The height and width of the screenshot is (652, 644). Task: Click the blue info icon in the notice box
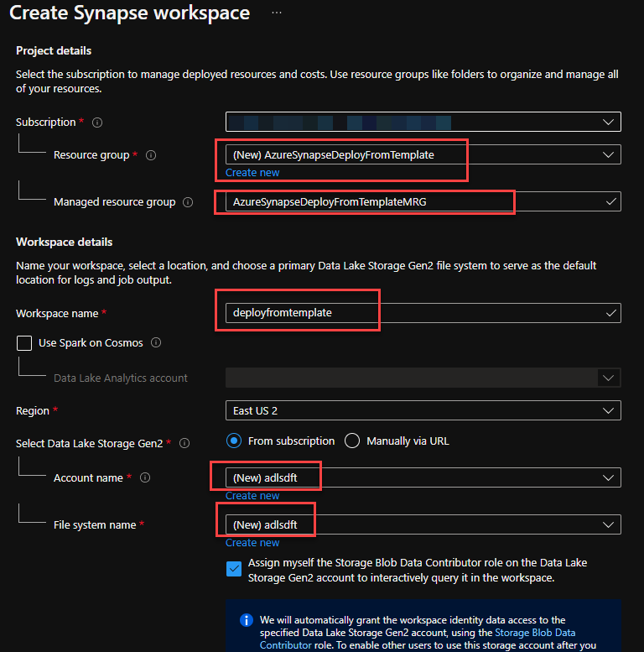click(247, 620)
